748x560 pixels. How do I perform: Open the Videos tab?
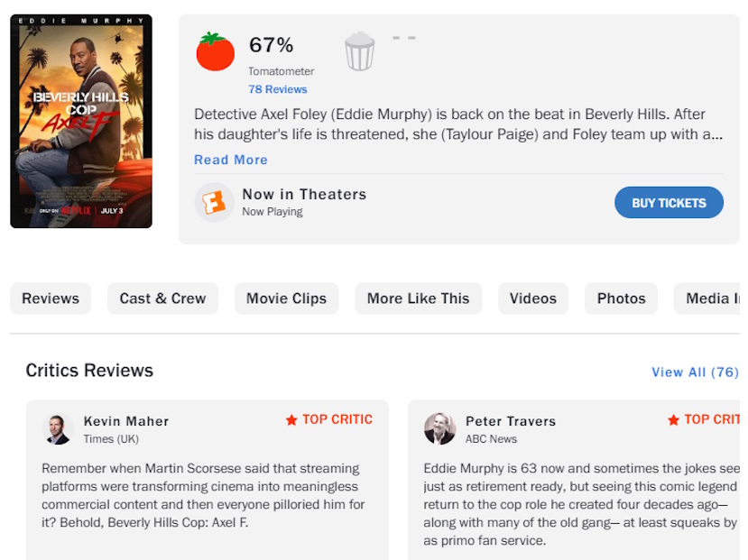532,298
